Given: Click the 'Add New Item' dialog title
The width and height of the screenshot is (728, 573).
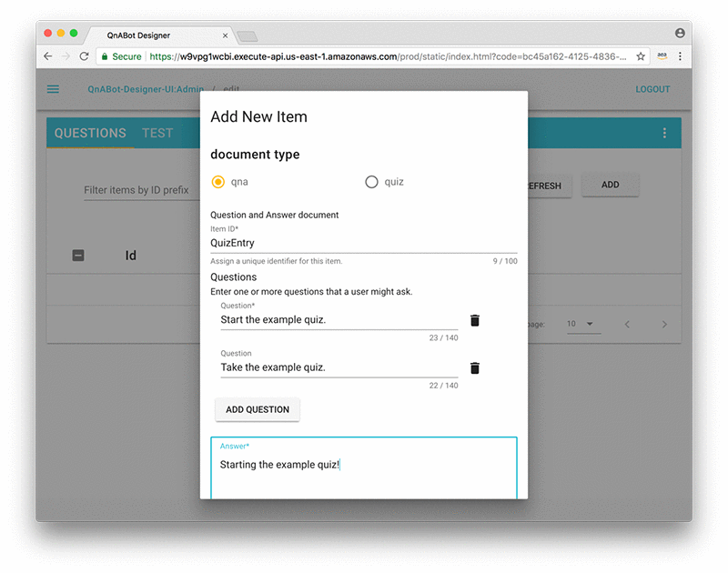Looking at the screenshot, I should 258,116.
